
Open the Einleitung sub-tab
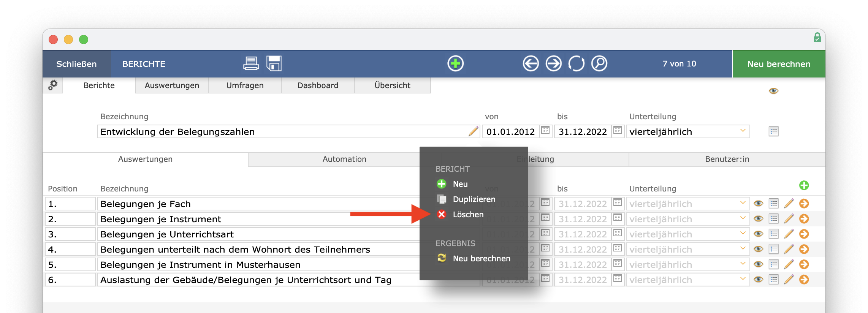click(x=535, y=159)
